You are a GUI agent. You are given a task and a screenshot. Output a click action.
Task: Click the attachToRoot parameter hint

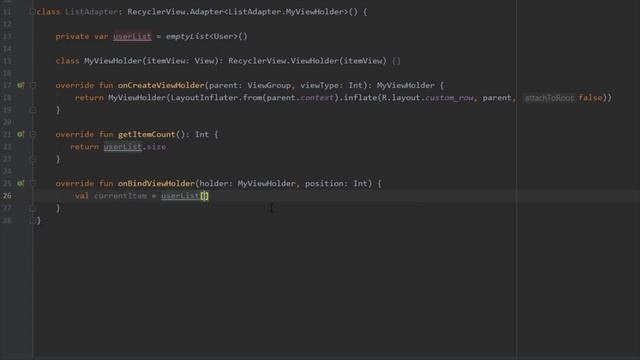[x=549, y=98]
